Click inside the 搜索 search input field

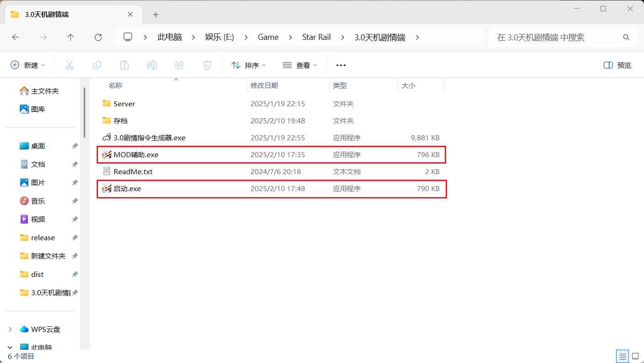point(540,37)
